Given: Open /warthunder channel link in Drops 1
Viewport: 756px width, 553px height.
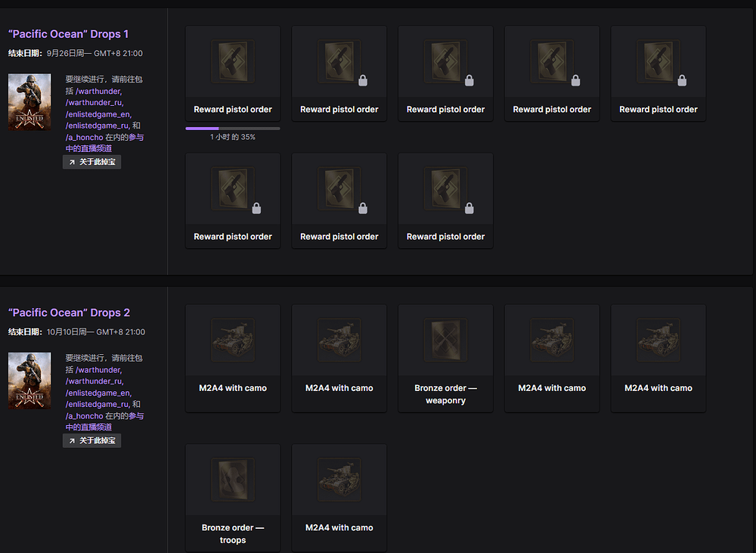Looking at the screenshot, I should (99, 92).
